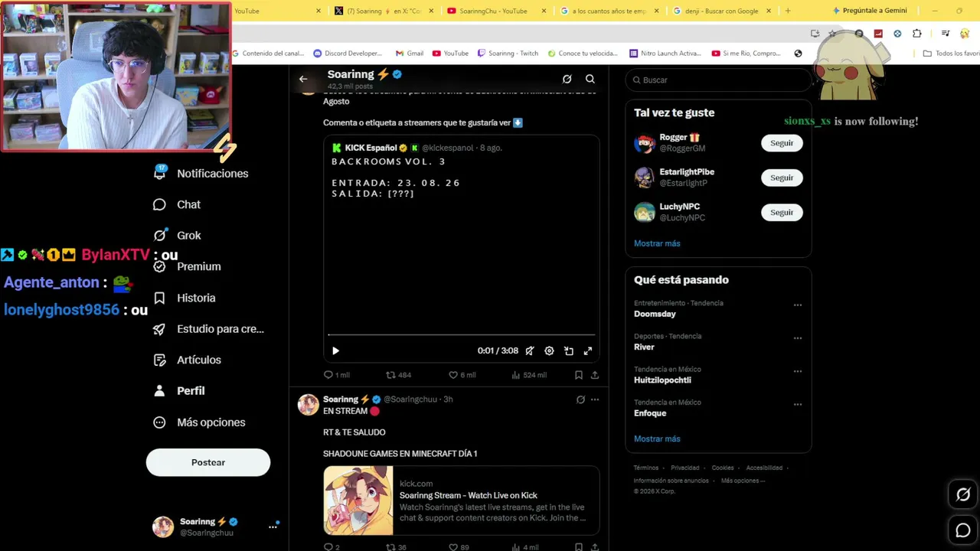Open Grok icon on the EN STREAM post

click(x=580, y=399)
